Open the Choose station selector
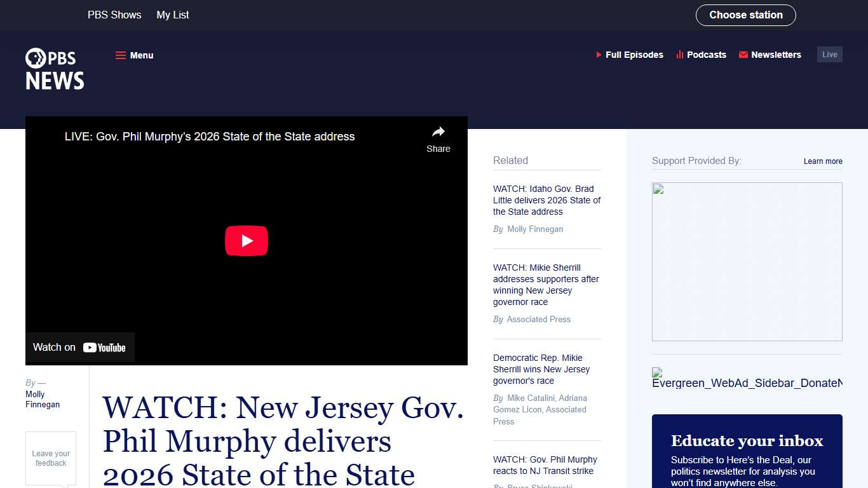 tap(746, 15)
